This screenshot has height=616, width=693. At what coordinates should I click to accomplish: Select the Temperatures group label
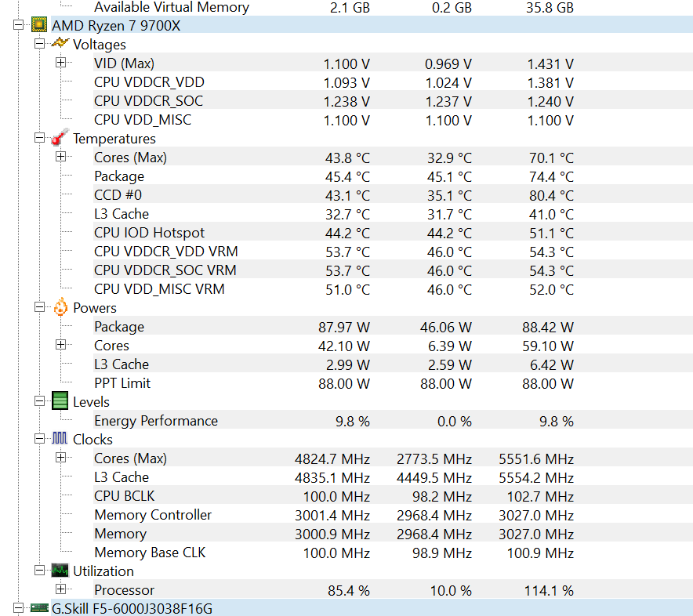point(114,139)
